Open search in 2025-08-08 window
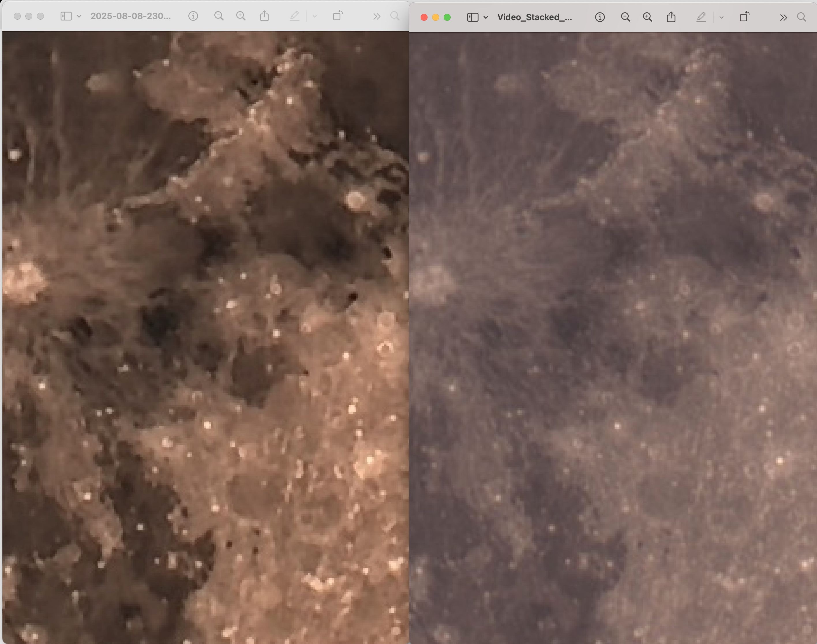Viewport: 817px width, 644px height. click(395, 16)
